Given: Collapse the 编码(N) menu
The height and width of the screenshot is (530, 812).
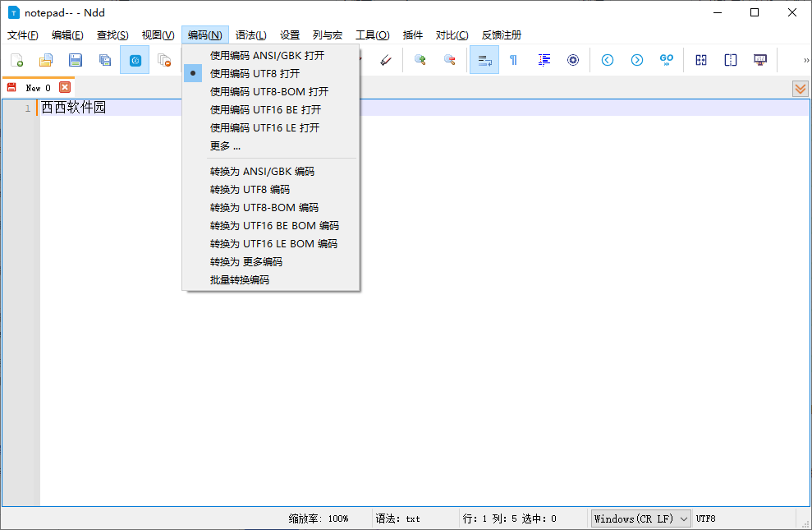Looking at the screenshot, I should [x=205, y=35].
